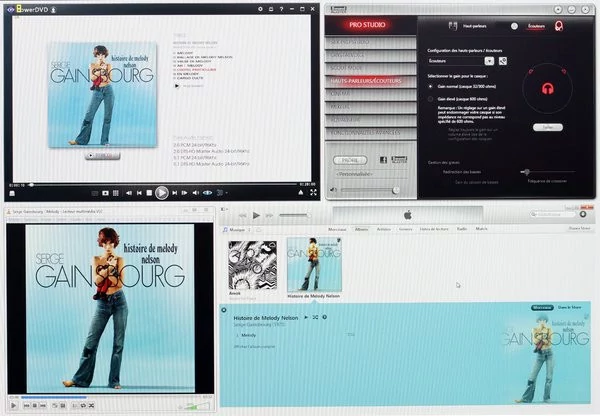Skip to next chapter in PowerDVD
600x416 pixels.
[174, 193]
